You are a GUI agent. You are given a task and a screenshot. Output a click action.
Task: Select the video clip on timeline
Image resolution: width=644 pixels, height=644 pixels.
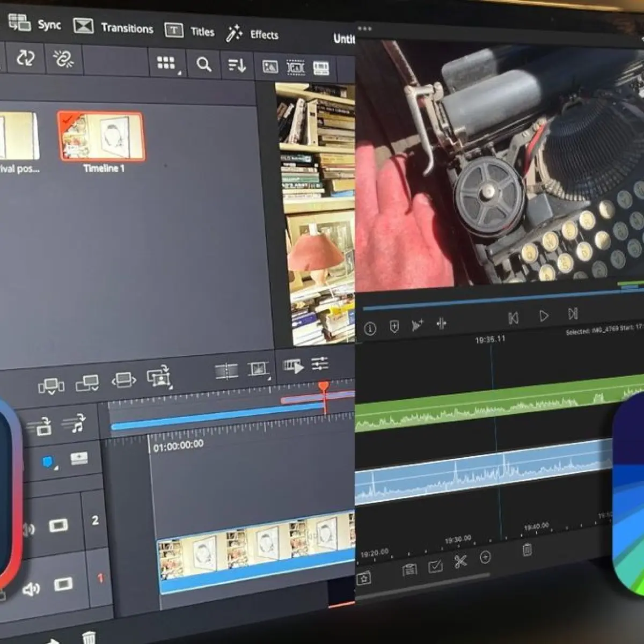tap(255, 552)
